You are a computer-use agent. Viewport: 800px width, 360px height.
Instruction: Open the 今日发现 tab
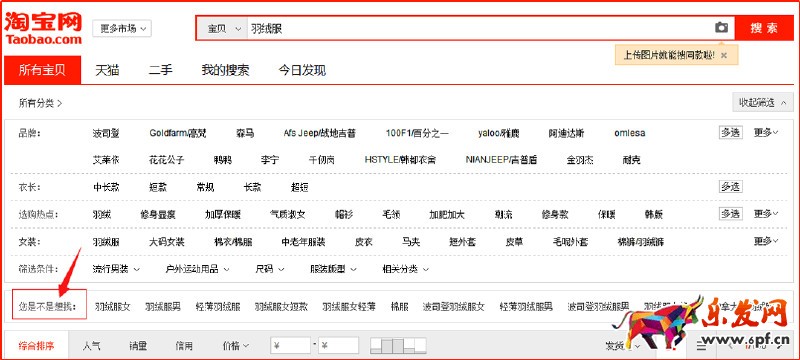(302, 70)
